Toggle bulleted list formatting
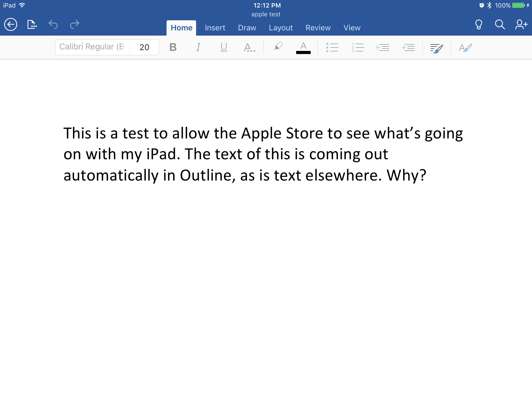This screenshot has width=532, height=399. click(333, 47)
